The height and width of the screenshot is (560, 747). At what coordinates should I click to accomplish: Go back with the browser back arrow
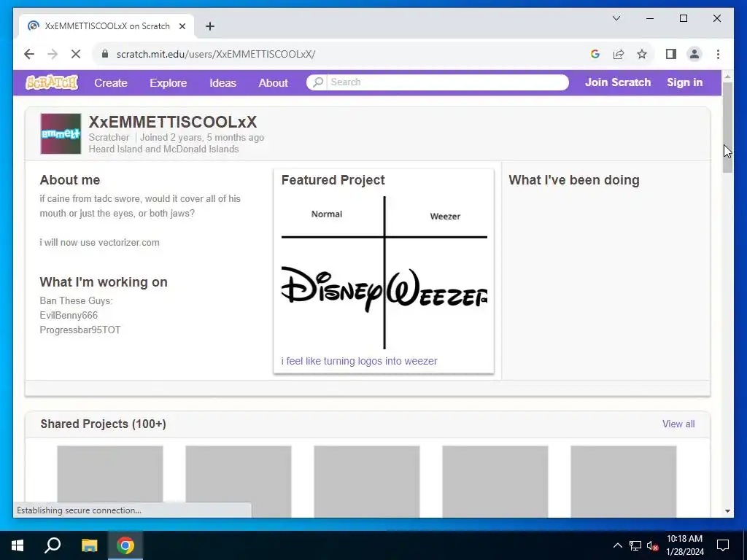29,54
